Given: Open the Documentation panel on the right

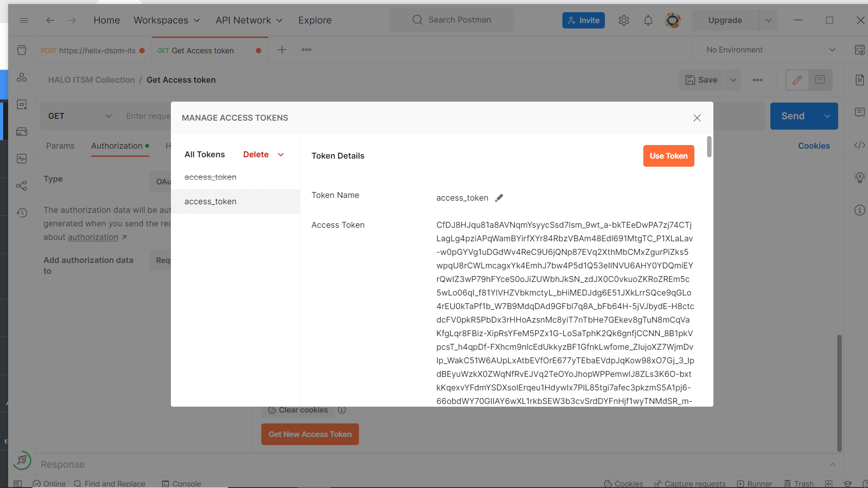Looking at the screenshot, I should pyautogui.click(x=860, y=80).
